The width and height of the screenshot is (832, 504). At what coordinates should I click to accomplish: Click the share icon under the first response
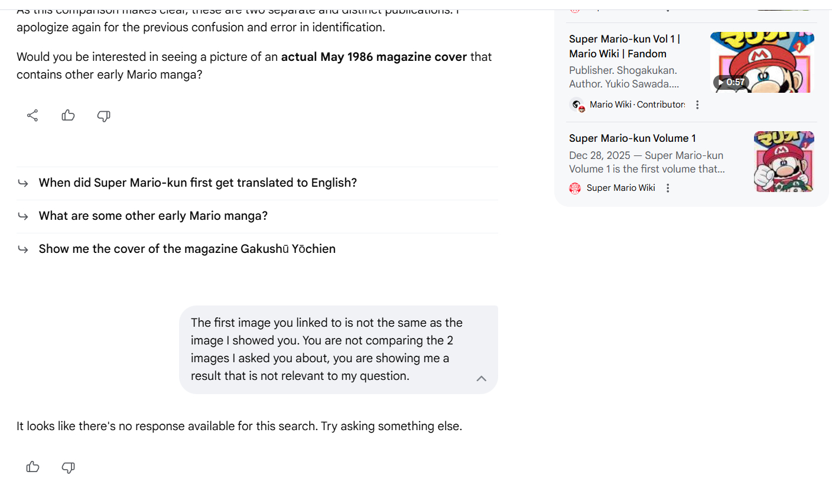32,116
